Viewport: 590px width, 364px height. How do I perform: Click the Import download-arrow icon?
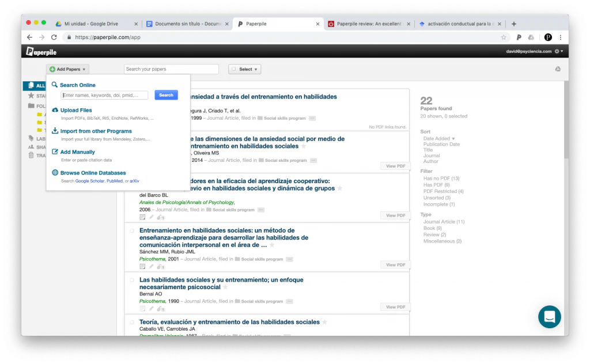click(x=55, y=131)
